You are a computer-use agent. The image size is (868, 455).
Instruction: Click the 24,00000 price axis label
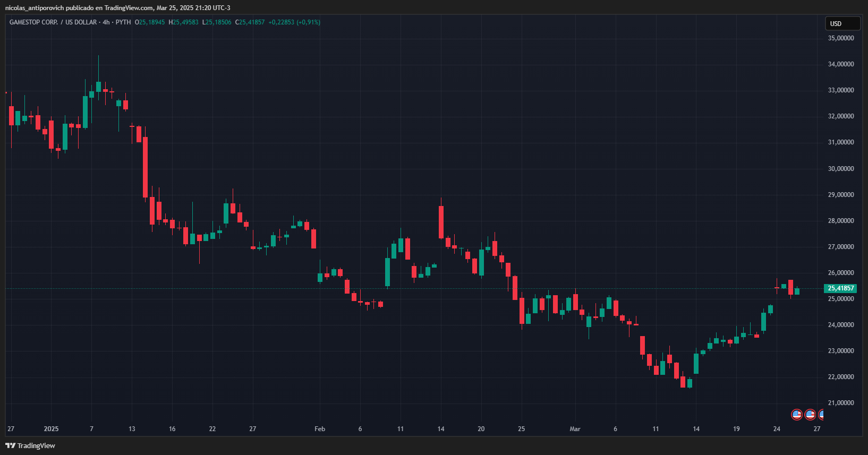coord(841,325)
